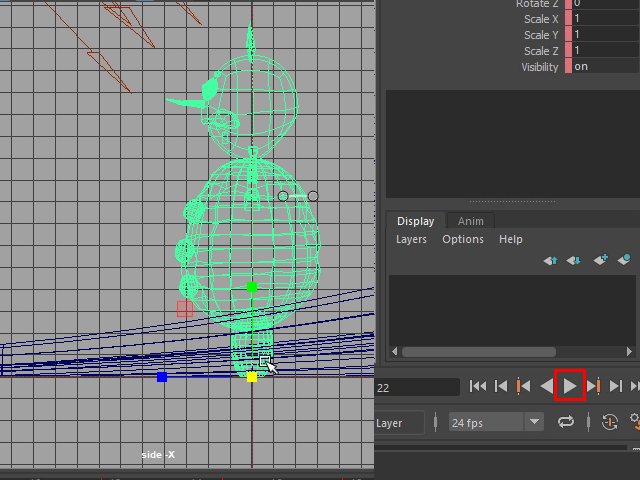Switch to the Anim tab

[470, 222]
